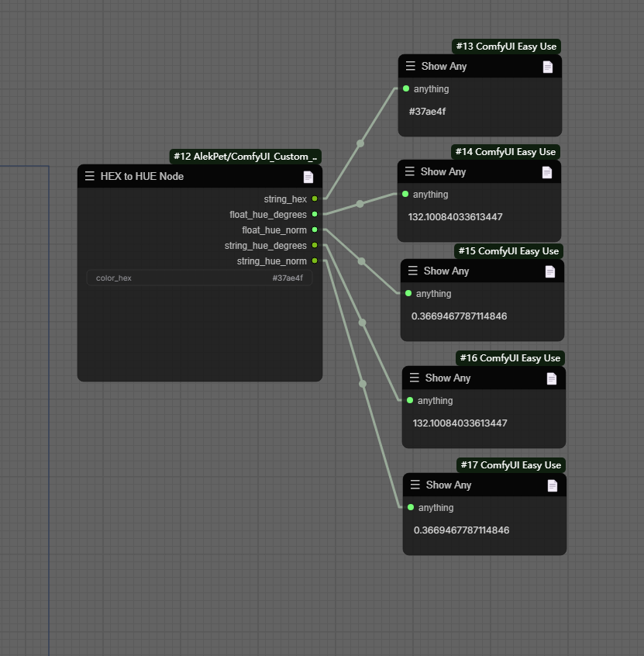Viewport: 644px width, 656px height.
Task: Click the document icon on Show Any node #13
Action: pos(548,67)
